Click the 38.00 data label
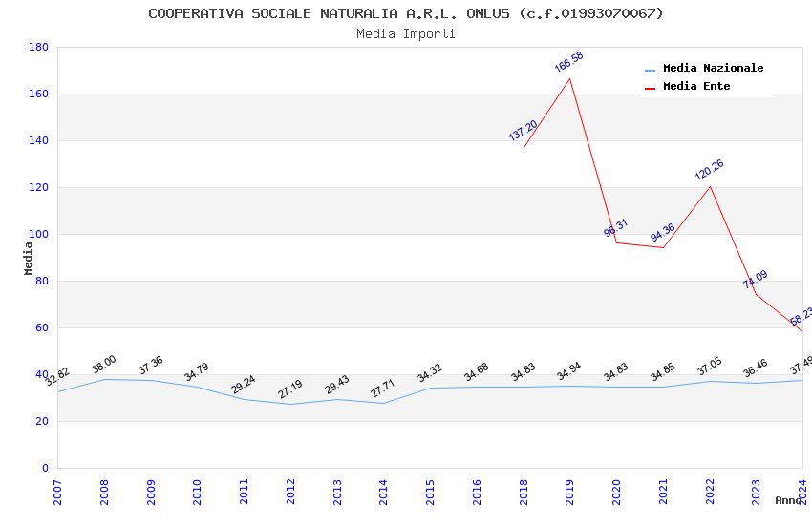The width and height of the screenshot is (812, 525). pos(103,364)
